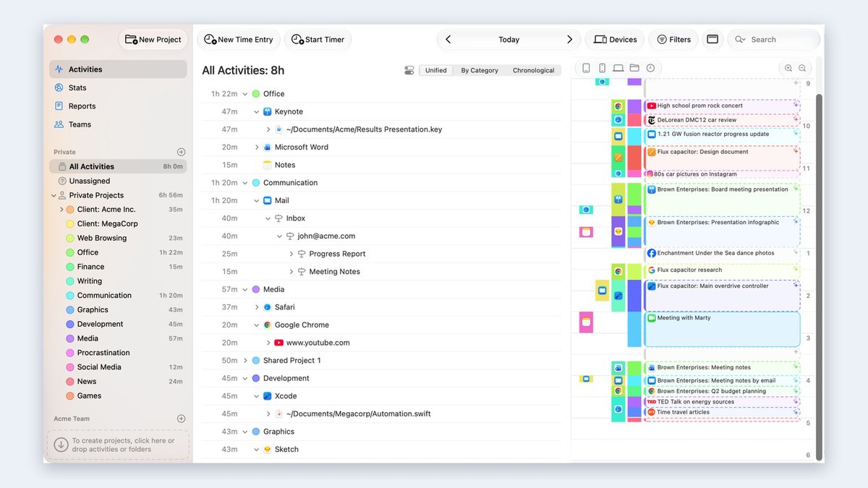Add a new Private project with the plus icon
Screen dimensions: 868x488
pyautogui.click(x=181, y=152)
